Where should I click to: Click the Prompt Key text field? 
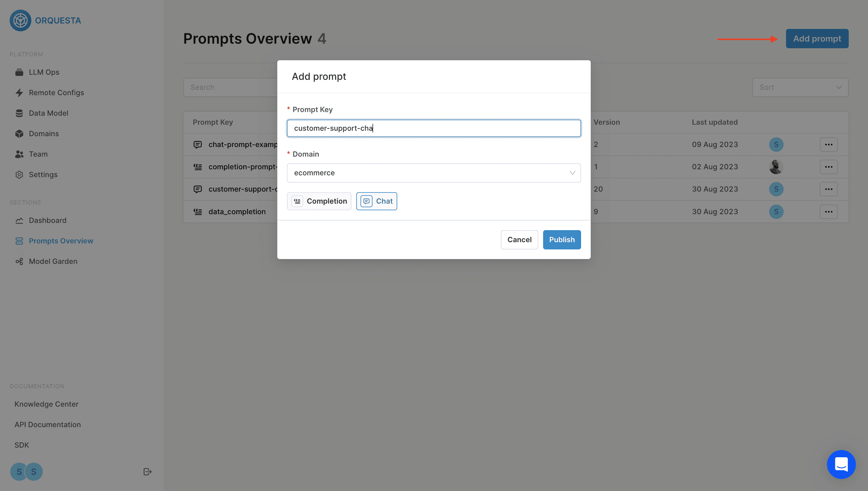433,128
